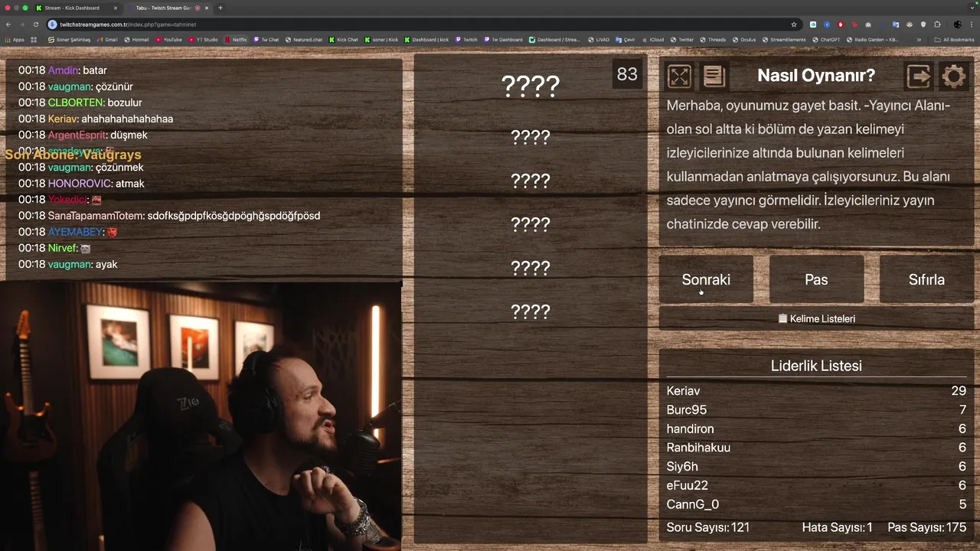
Task: Click the address bar URL
Action: click(x=128, y=24)
